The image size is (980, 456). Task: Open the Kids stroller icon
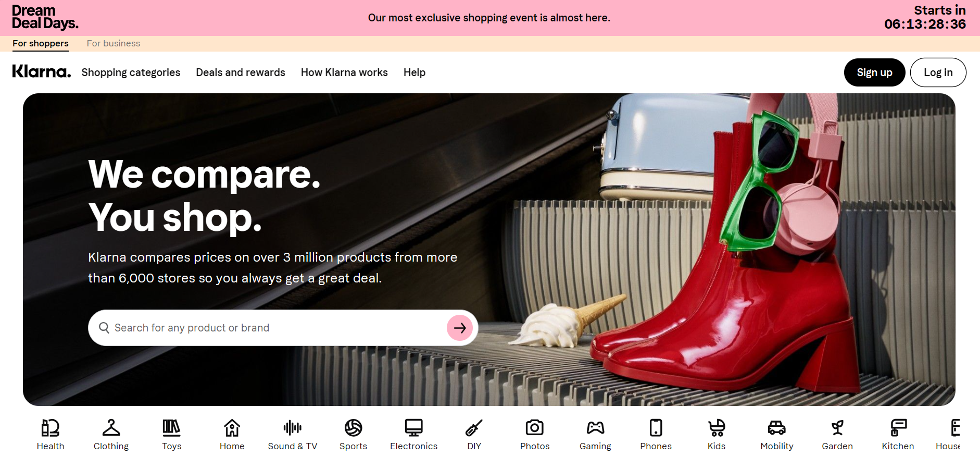coord(717,428)
